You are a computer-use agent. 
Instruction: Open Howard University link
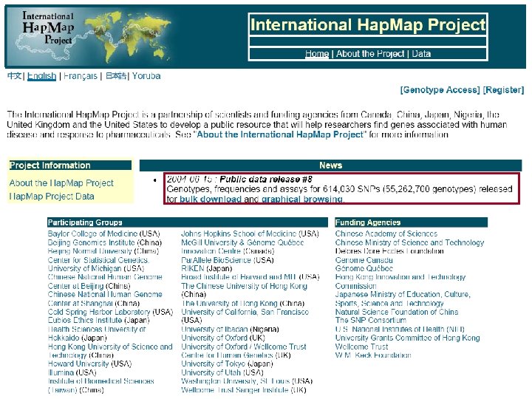point(78,364)
